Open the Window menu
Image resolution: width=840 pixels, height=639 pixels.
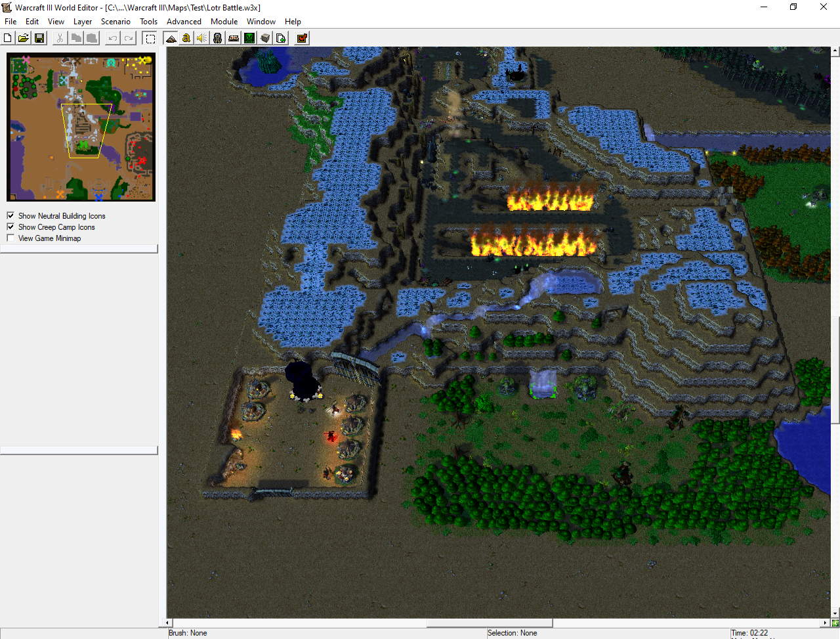(x=261, y=22)
